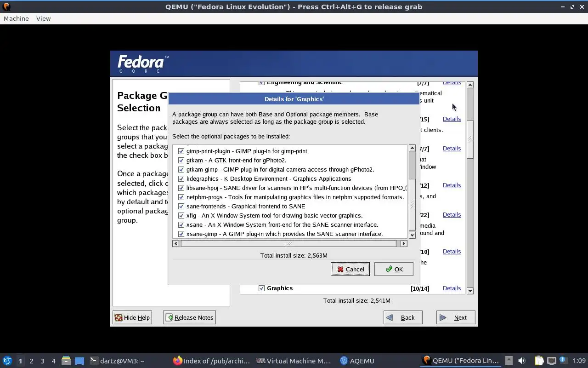Go Back to the previous installer step
The height and width of the screenshot is (368, 588).
tap(403, 317)
